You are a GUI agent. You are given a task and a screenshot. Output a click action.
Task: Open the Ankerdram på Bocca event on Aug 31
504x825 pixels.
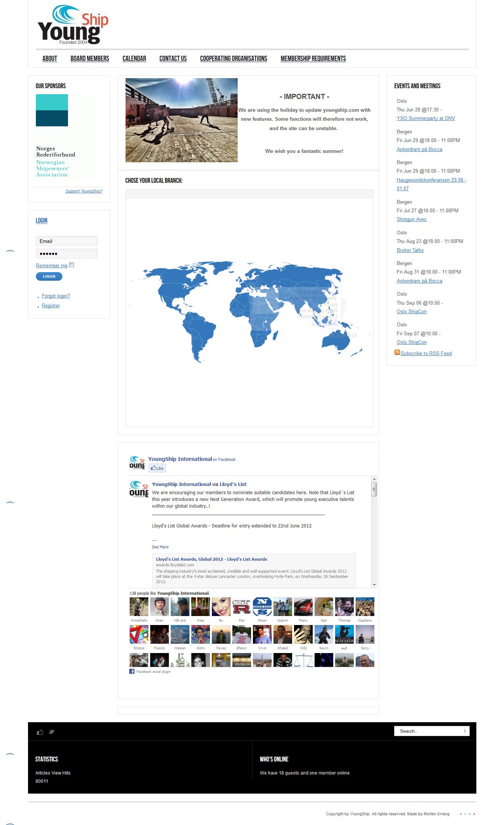(419, 281)
